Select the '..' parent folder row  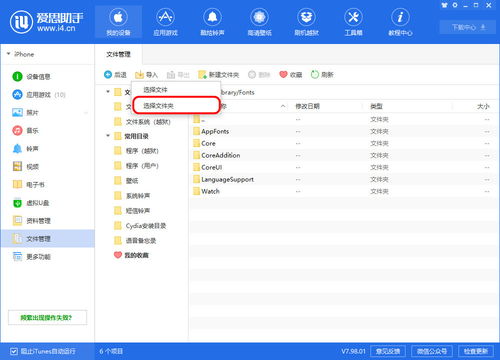click(x=342, y=119)
